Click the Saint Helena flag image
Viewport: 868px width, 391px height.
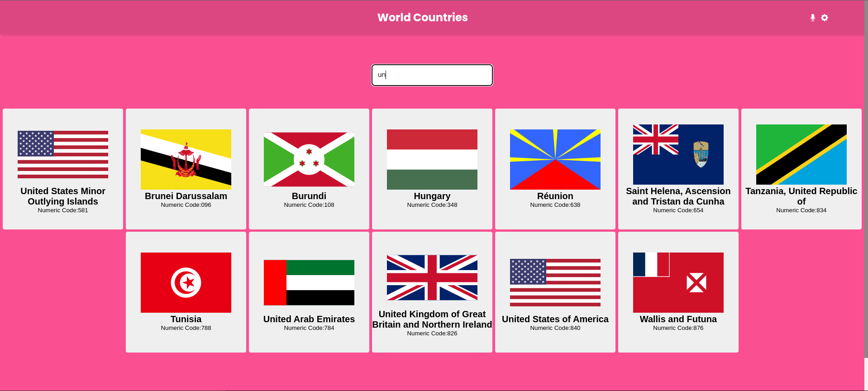pyautogui.click(x=678, y=154)
